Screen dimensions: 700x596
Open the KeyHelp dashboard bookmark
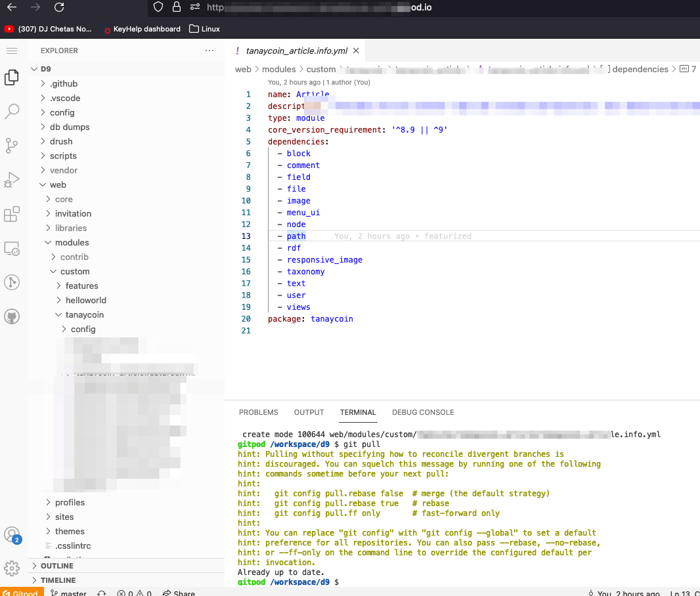[x=142, y=29]
